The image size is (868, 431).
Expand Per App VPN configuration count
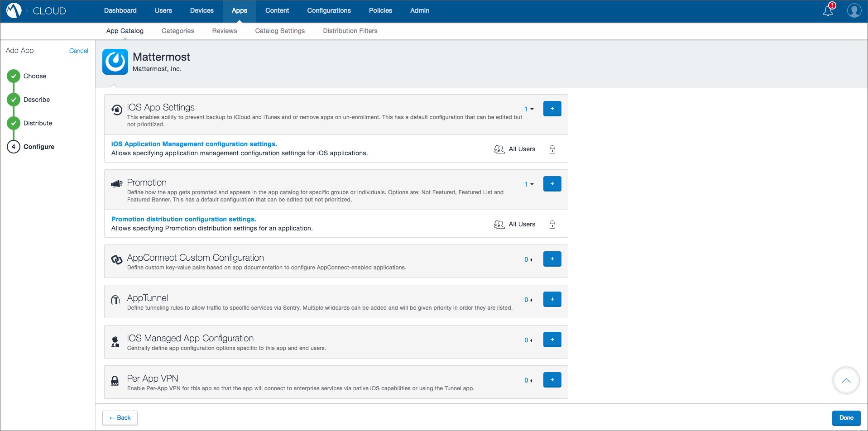point(528,380)
